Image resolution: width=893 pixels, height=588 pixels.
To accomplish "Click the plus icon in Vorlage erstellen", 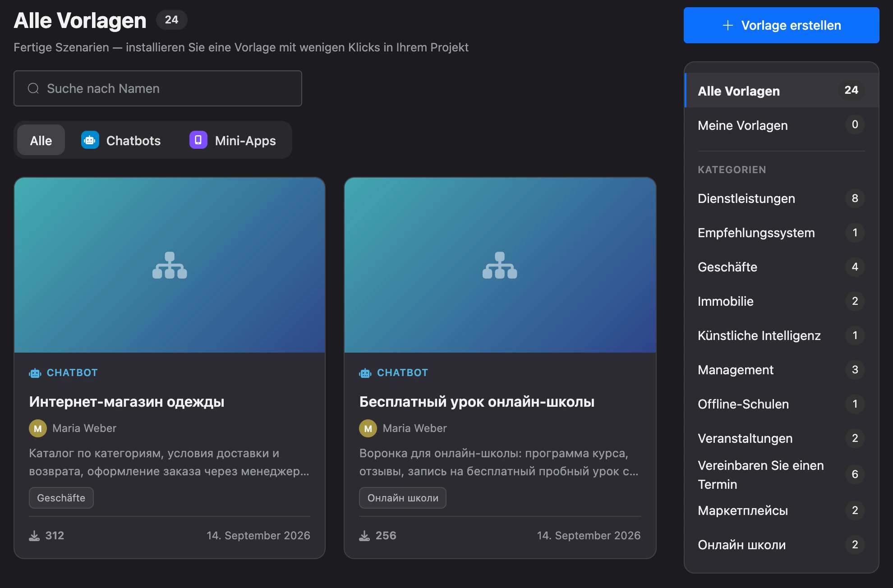I will tap(728, 25).
